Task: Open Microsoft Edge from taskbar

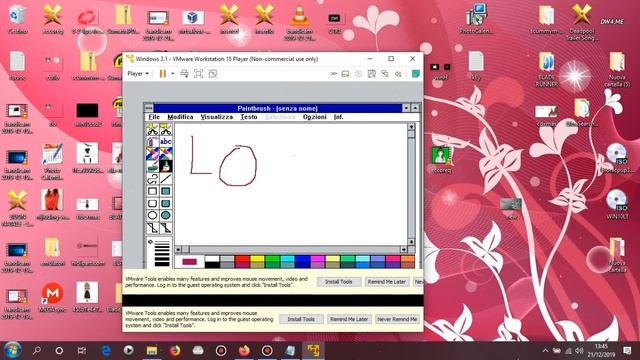Action: point(106,350)
